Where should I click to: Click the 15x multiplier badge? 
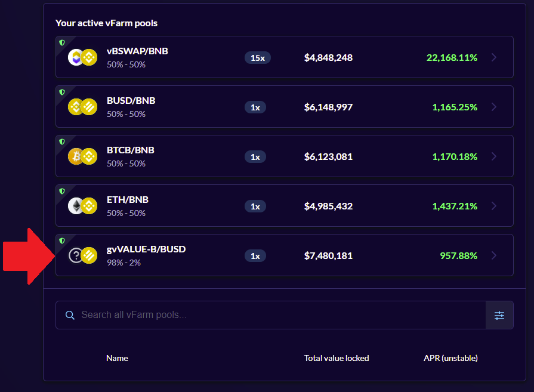point(257,57)
